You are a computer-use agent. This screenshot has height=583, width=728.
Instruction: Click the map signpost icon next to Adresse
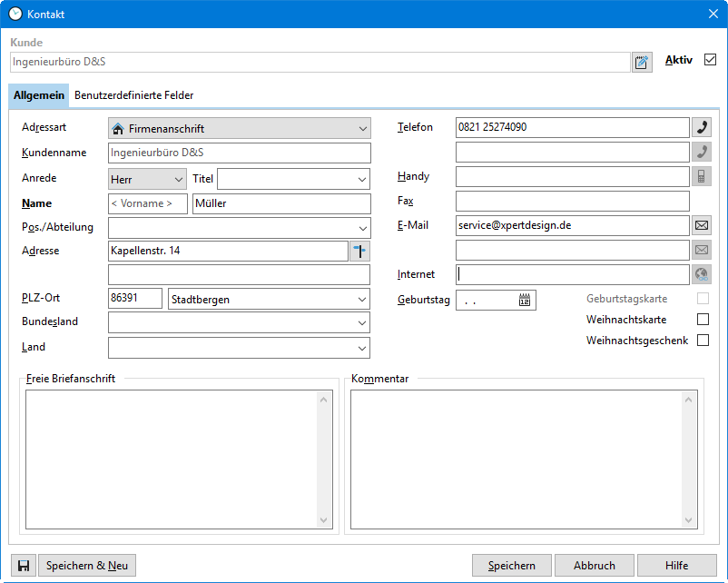tap(359, 251)
